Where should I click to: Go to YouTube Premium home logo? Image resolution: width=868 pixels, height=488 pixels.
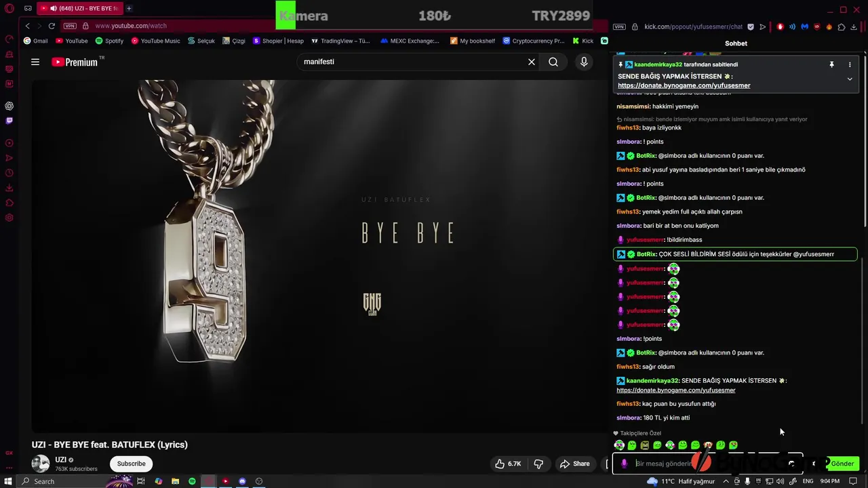pyautogui.click(x=75, y=62)
